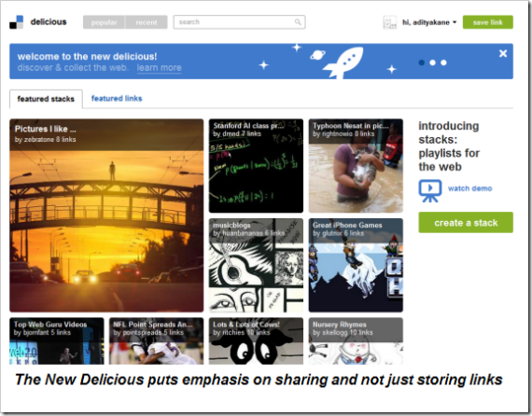Image resolution: width=532 pixels, height=416 pixels.
Task: Click the search magnifier icon
Action: click(x=298, y=22)
